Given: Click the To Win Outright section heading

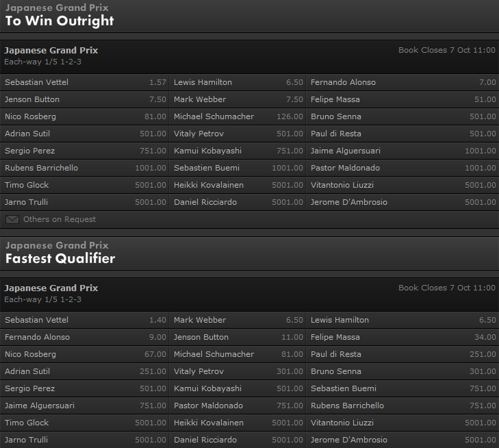Looking at the screenshot, I should coord(60,21).
